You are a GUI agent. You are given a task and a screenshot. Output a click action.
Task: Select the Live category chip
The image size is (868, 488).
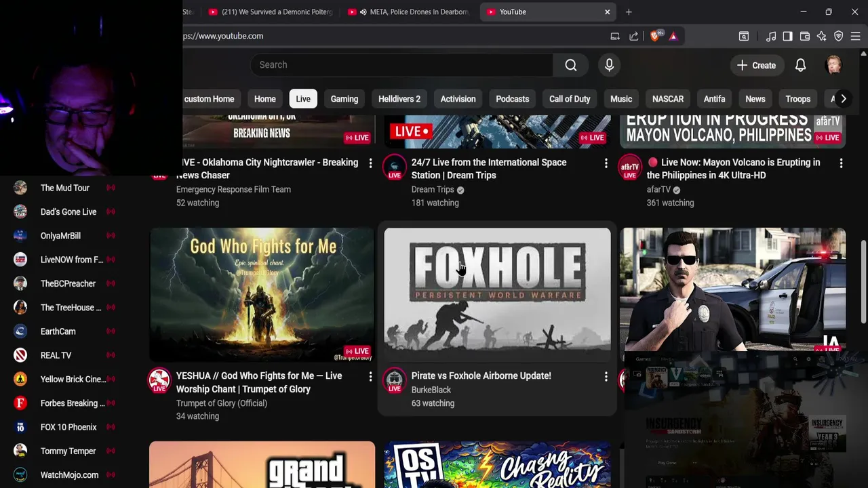pyautogui.click(x=303, y=99)
